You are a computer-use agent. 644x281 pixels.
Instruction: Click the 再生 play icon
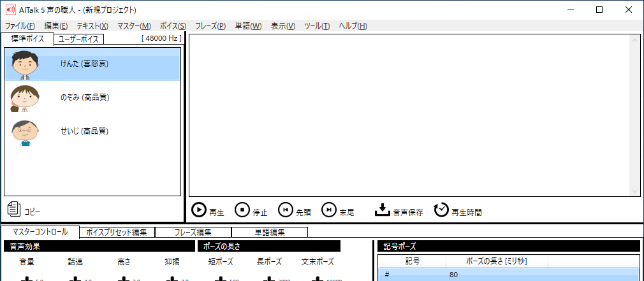tap(199, 210)
